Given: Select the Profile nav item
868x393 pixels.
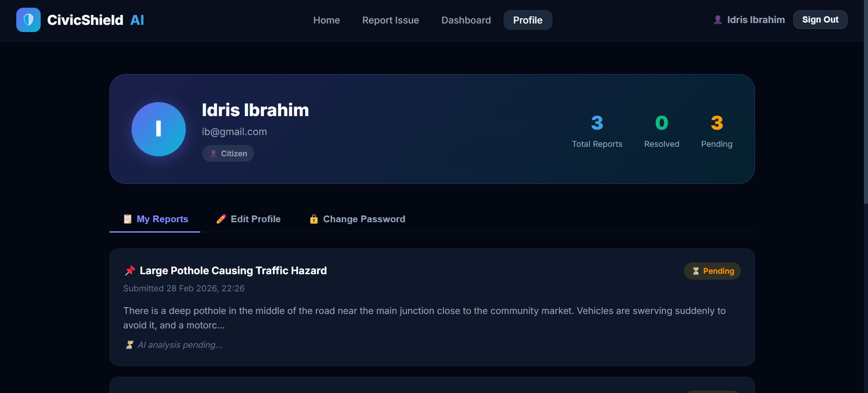Looking at the screenshot, I should (528, 20).
